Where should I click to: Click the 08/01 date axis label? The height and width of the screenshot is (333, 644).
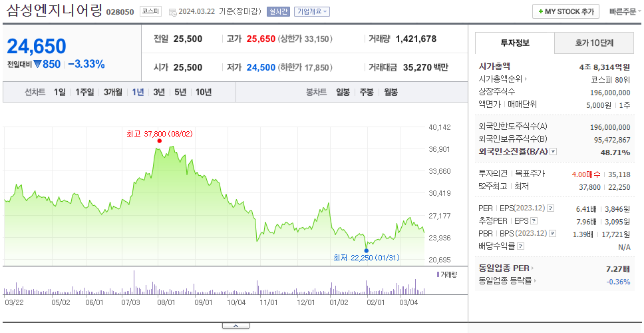point(166,302)
